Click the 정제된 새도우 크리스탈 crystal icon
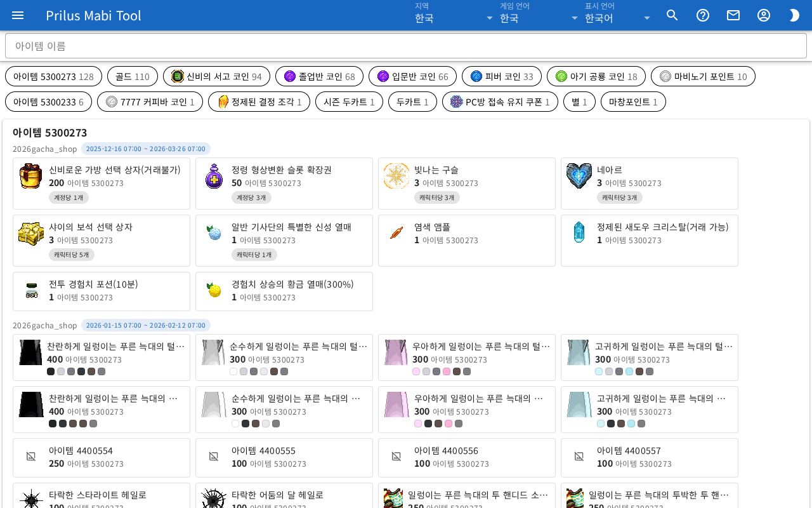This screenshot has width=812, height=508. [x=579, y=233]
